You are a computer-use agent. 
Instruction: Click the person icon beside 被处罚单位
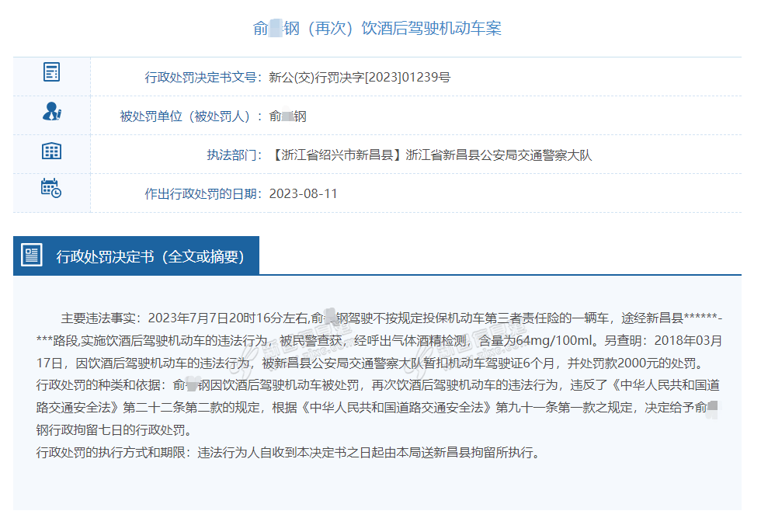51,112
